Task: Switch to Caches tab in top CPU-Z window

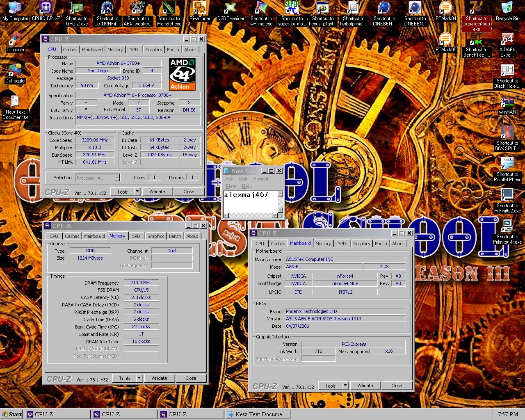Action: [70, 50]
